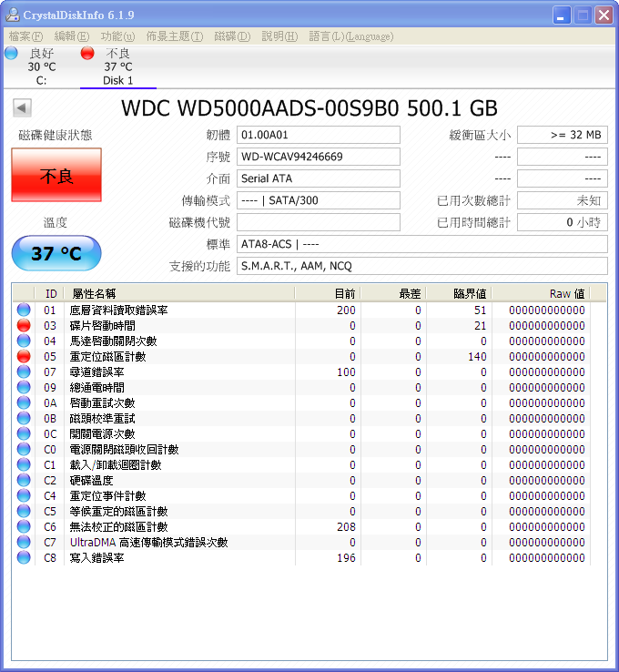Click the S.M.A.R.T., AAM, NCQ features field

(422, 266)
